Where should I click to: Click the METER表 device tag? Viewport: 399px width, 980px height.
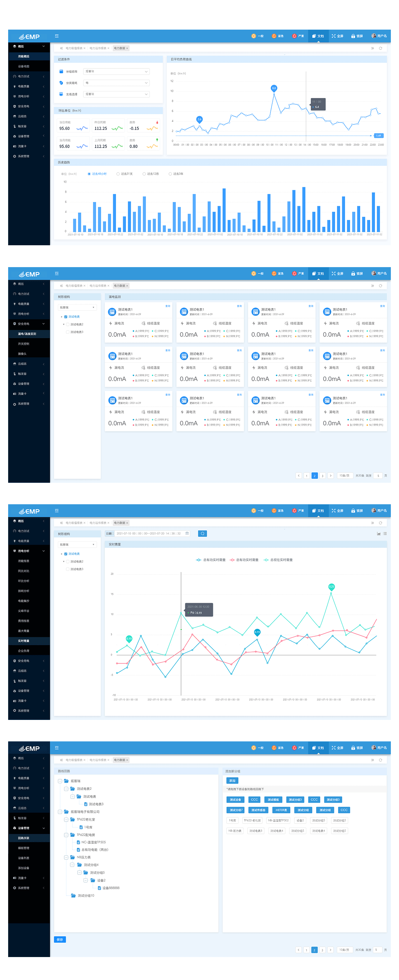pyautogui.click(x=281, y=810)
